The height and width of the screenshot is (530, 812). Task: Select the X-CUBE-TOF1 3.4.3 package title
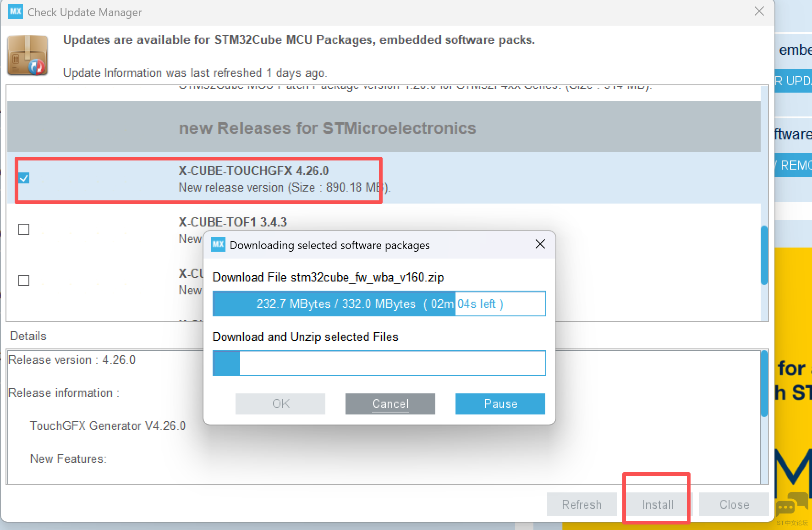pyautogui.click(x=233, y=222)
